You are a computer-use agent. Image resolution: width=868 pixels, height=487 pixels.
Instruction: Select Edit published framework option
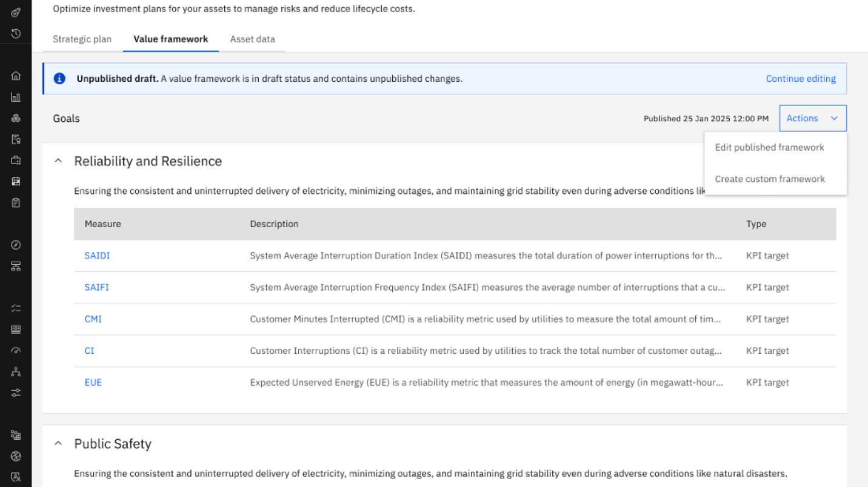click(769, 147)
